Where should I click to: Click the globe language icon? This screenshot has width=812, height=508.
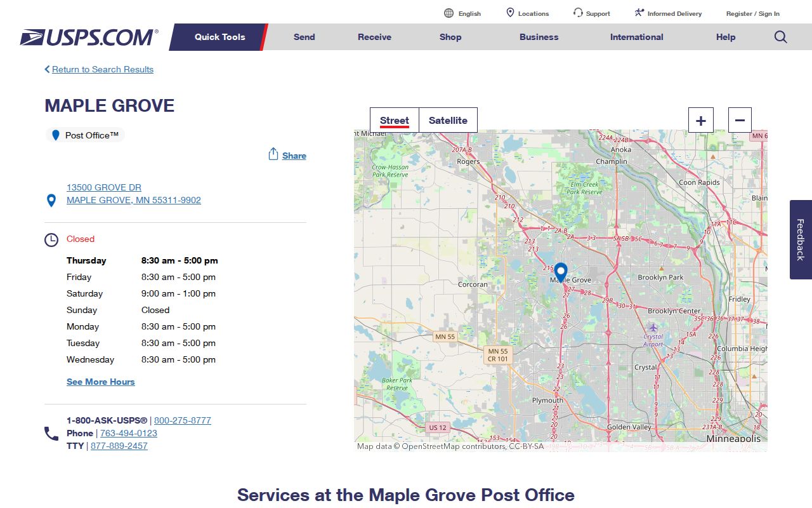pyautogui.click(x=449, y=13)
